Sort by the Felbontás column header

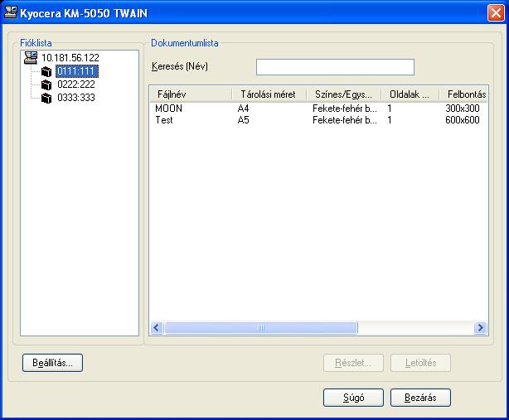[x=463, y=94]
